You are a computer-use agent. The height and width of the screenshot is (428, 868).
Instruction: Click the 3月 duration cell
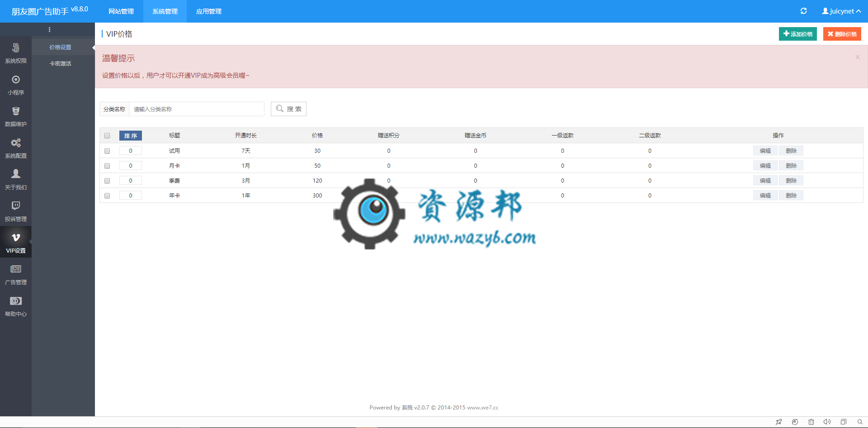[246, 181]
